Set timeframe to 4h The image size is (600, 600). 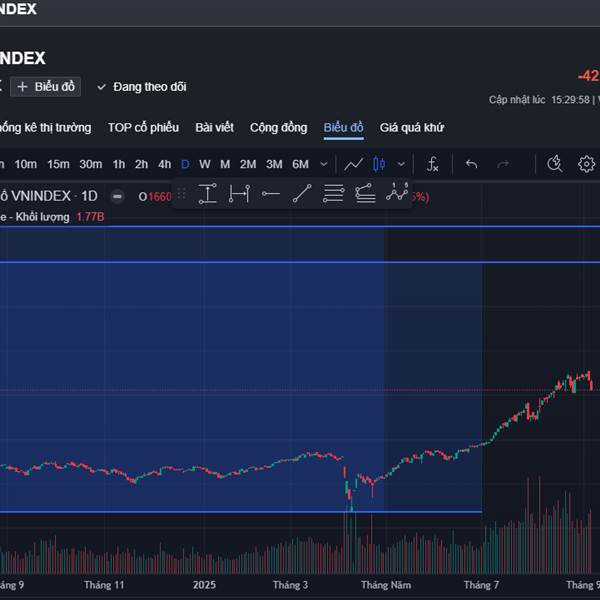coord(165,165)
